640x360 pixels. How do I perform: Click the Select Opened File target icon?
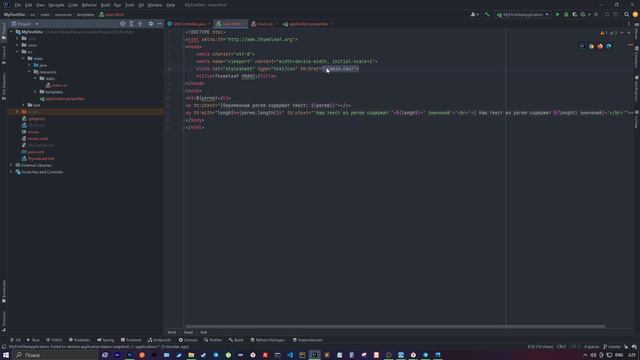(x=122, y=24)
